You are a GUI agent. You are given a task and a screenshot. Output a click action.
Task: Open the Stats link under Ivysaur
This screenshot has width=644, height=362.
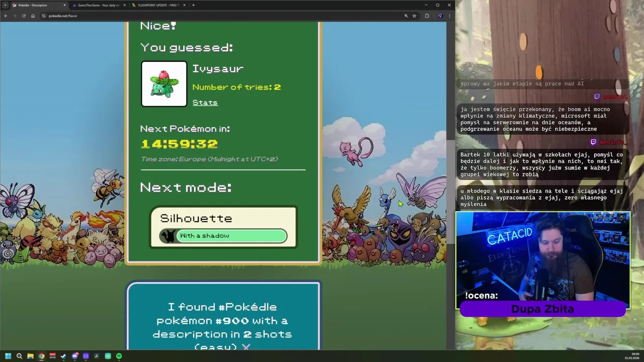pyautogui.click(x=205, y=102)
